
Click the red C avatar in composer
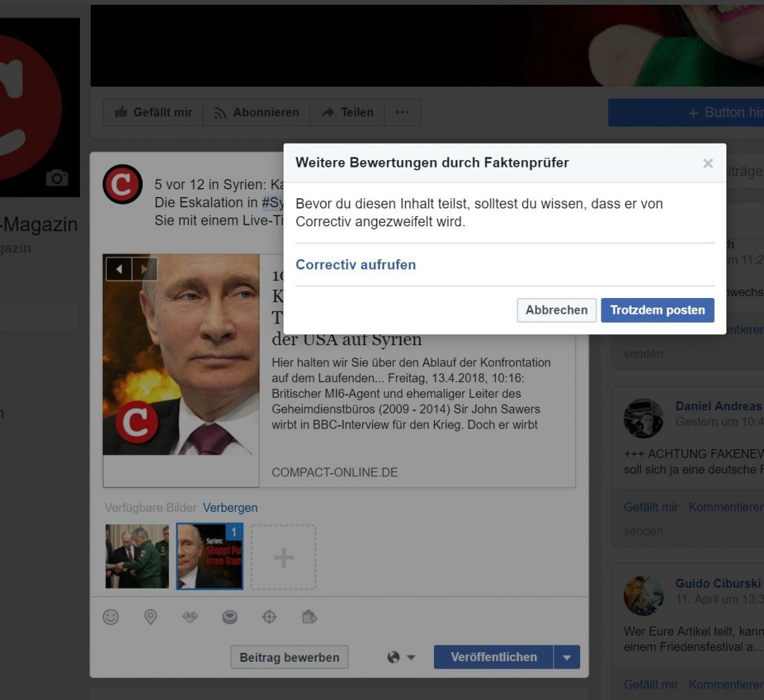pyautogui.click(x=122, y=185)
